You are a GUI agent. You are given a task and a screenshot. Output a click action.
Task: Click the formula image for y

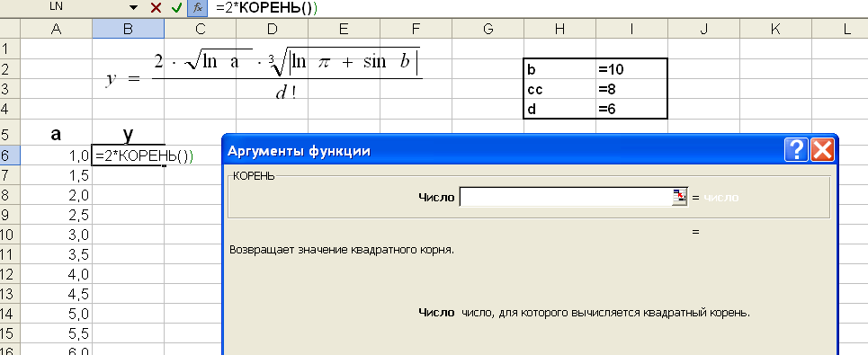[x=264, y=74]
